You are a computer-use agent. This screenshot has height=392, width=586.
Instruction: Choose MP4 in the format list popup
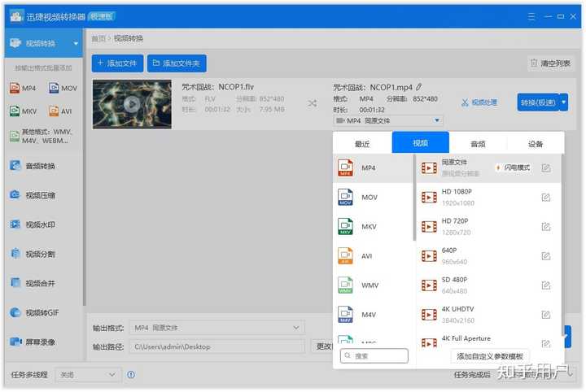(x=373, y=168)
